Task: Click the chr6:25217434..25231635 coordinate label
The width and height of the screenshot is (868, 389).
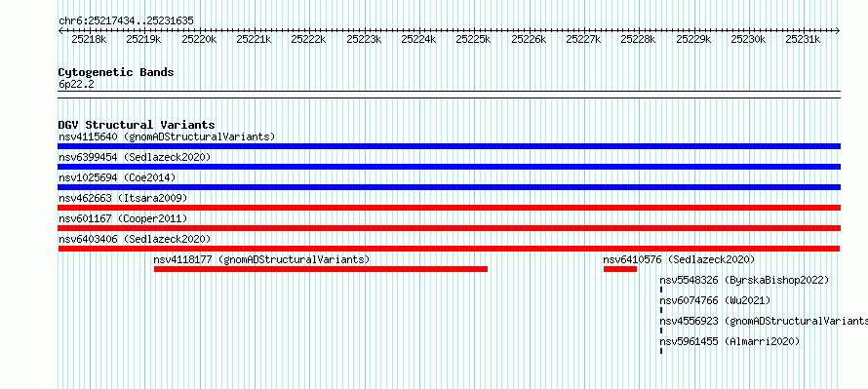Action: pos(126,20)
